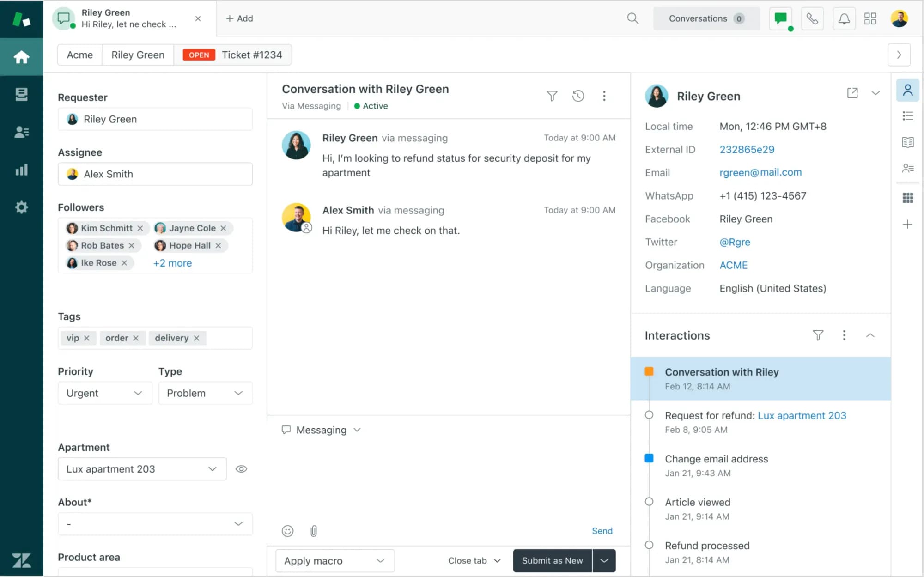
Task: Open Reporting in the left sidebar
Action: (21, 170)
